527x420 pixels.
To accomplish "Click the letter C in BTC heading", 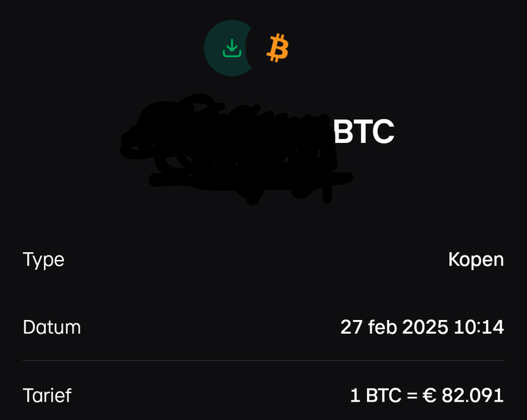I will [x=383, y=132].
